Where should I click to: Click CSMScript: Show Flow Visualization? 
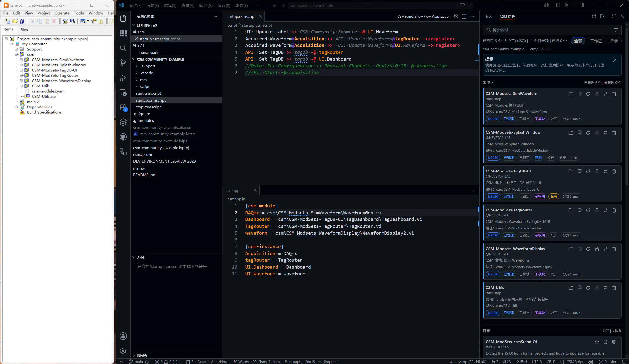coord(424,16)
